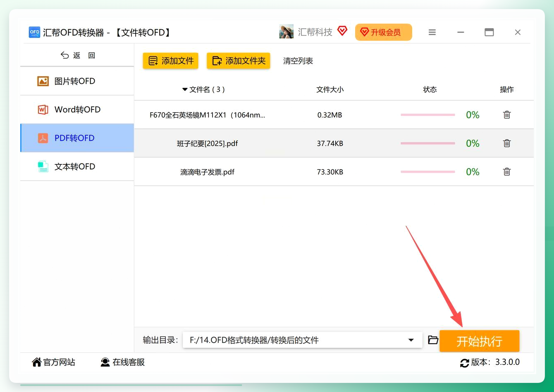The width and height of the screenshot is (554, 392).
Task: Delete the F670全石英场镜 file row
Action: 507,115
